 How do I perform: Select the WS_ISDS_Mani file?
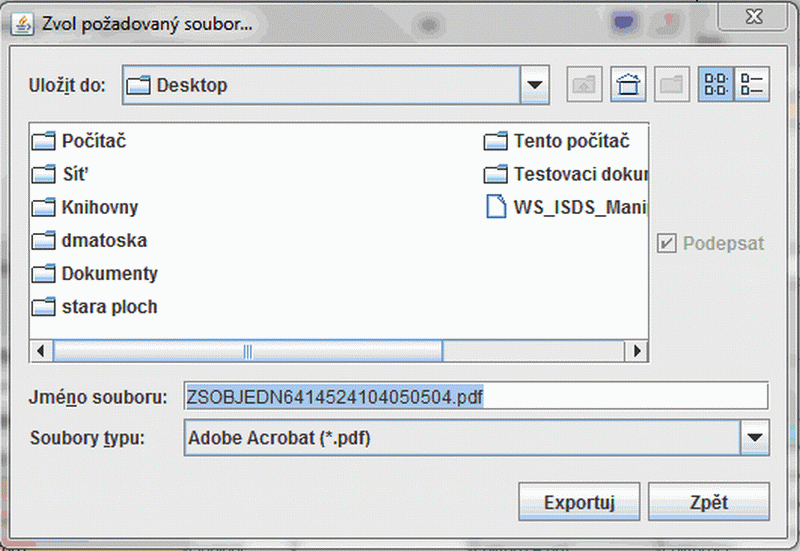coord(566,207)
